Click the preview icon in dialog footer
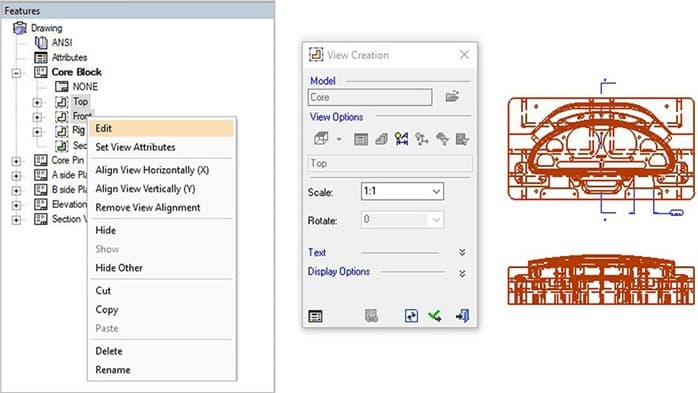 pos(411,316)
